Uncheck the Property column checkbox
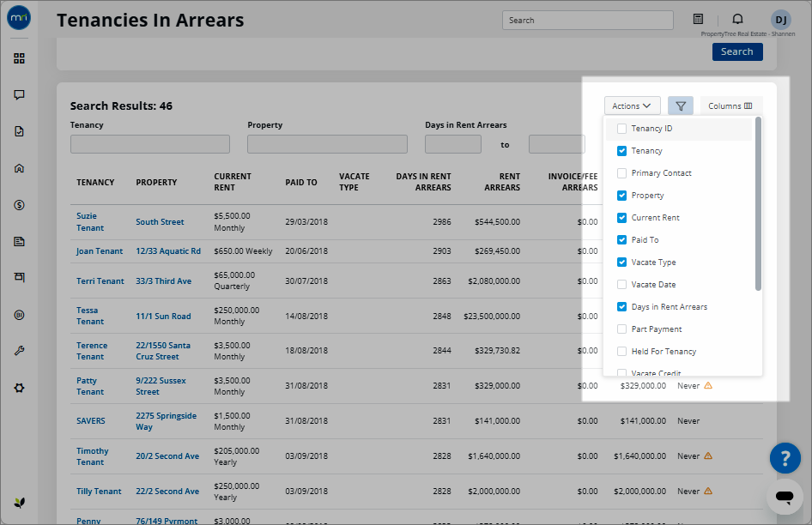The image size is (812, 525). pyautogui.click(x=622, y=196)
